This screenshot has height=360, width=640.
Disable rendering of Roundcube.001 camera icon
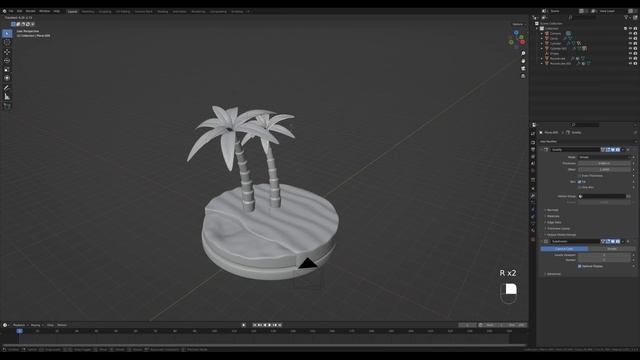point(636,64)
